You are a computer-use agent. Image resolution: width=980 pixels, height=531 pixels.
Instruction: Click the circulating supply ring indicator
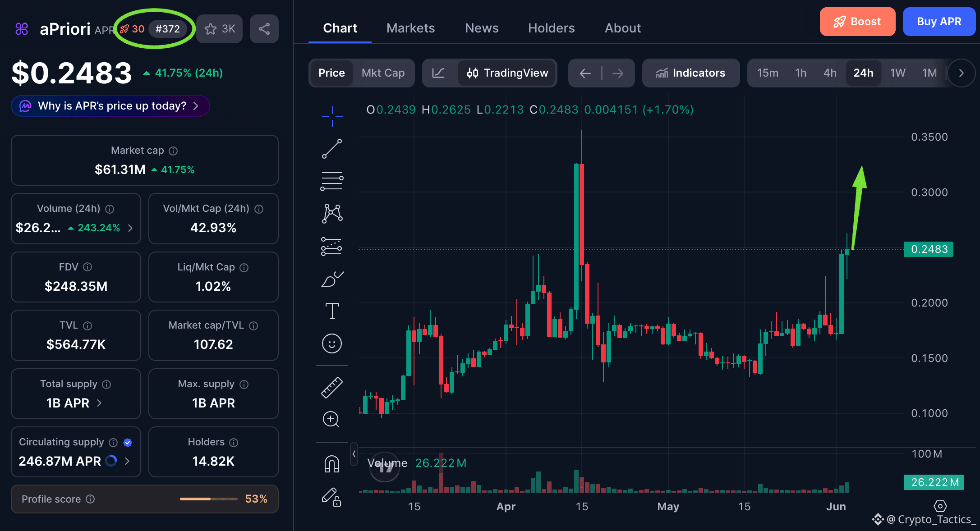click(x=111, y=461)
